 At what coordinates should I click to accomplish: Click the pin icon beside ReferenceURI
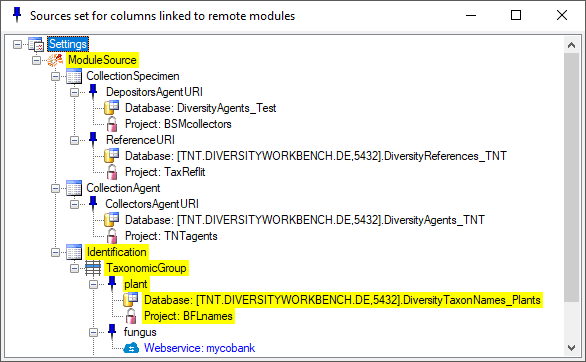pyautogui.click(x=93, y=140)
